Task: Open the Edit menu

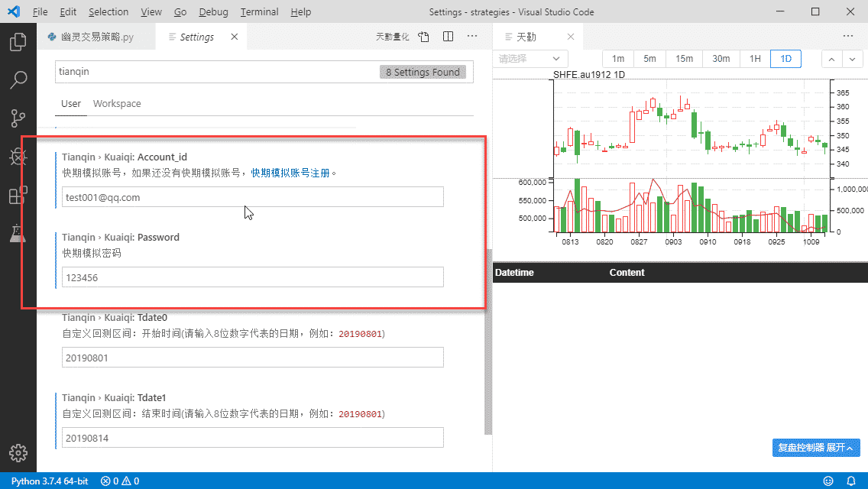Action: click(68, 11)
